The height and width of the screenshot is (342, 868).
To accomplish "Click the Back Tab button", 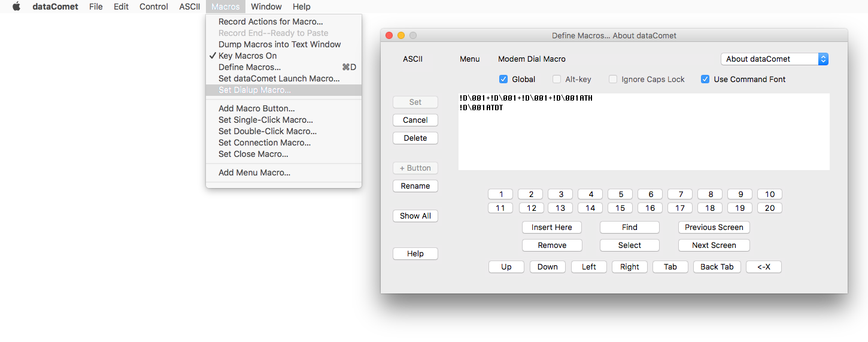I will pyautogui.click(x=717, y=267).
